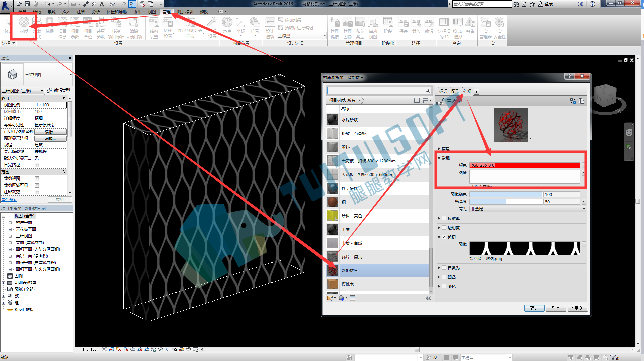Expand the 反射率 section
This screenshot has width=644, height=361.
439,218
